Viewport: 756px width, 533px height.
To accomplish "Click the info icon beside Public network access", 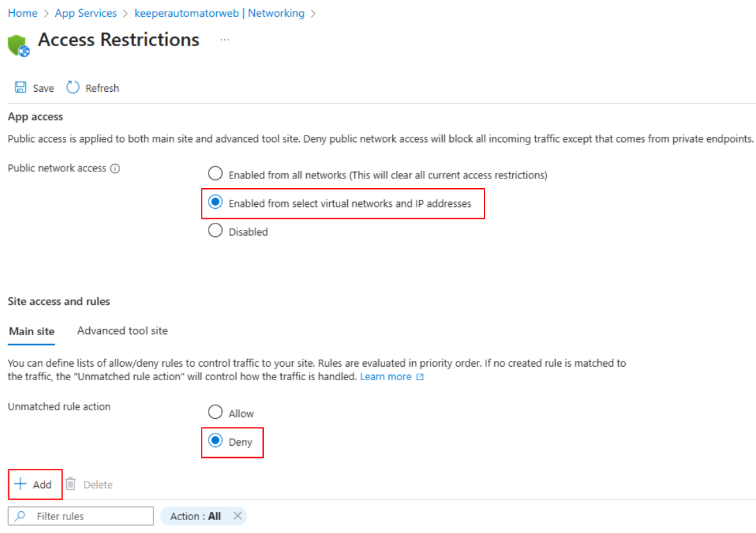I will [x=116, y=169].
